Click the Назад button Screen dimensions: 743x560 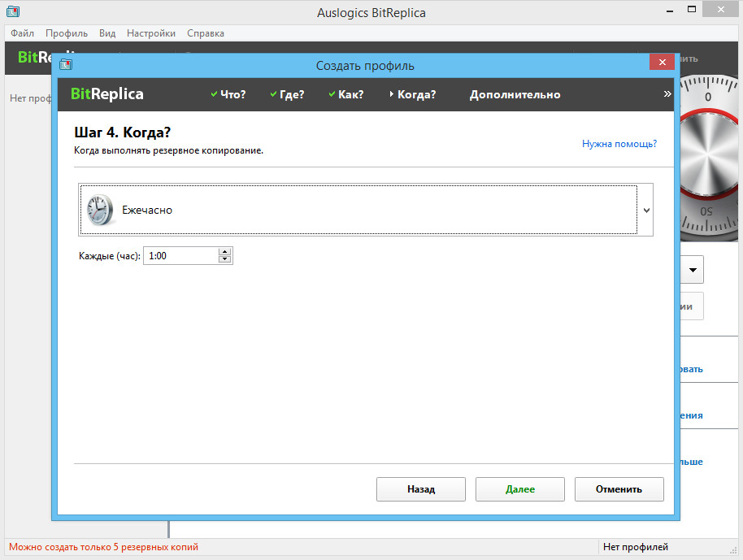pos(421,489)
